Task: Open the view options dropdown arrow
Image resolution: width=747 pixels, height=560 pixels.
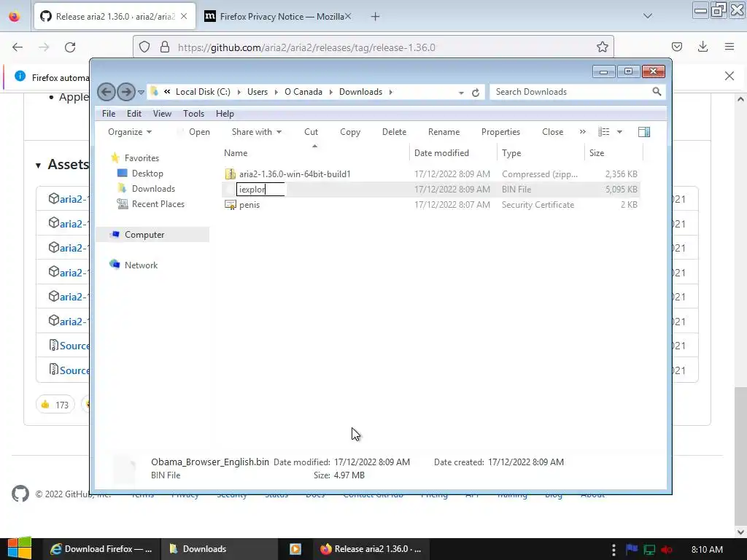Action: point(620,132)
